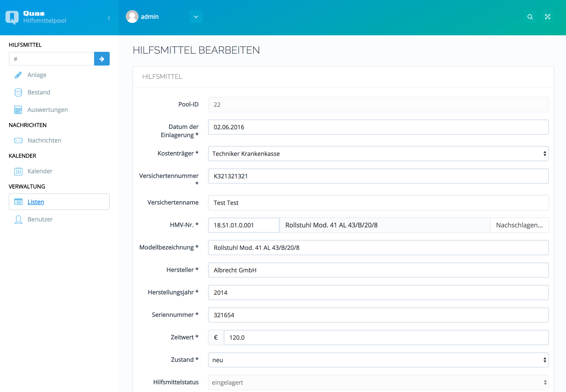This screenshot has height=392, width=566.
Task: Open the Listen page link
Action: pos(36,202)
